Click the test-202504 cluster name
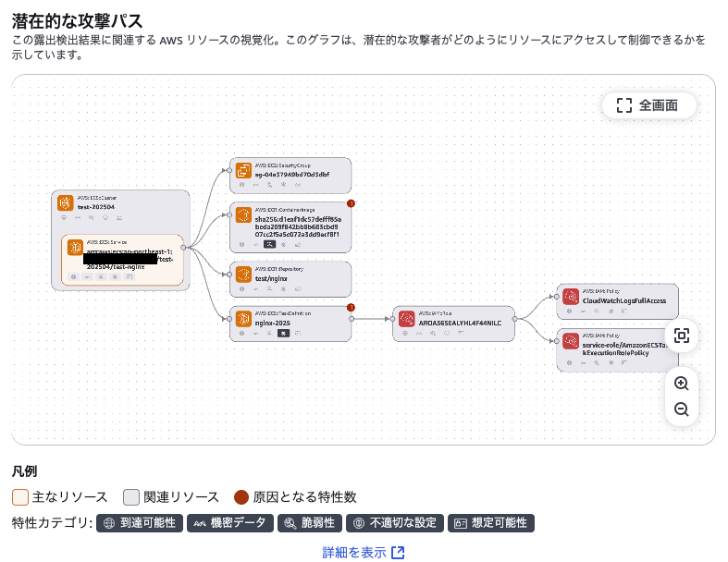Image resolution: width=728 pixels, height=562 pixels. [96, 207]
